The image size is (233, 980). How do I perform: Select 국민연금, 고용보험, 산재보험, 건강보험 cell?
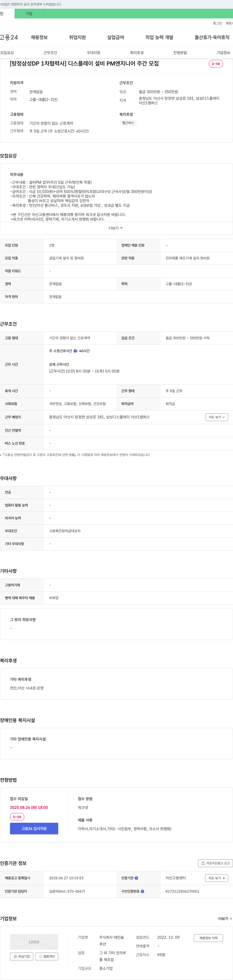click(x=77, y=404)
